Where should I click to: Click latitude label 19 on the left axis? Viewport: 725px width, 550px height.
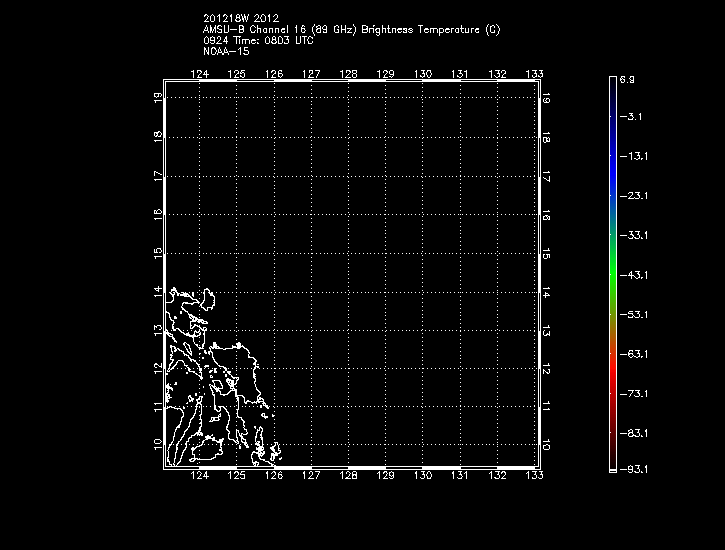158,98
